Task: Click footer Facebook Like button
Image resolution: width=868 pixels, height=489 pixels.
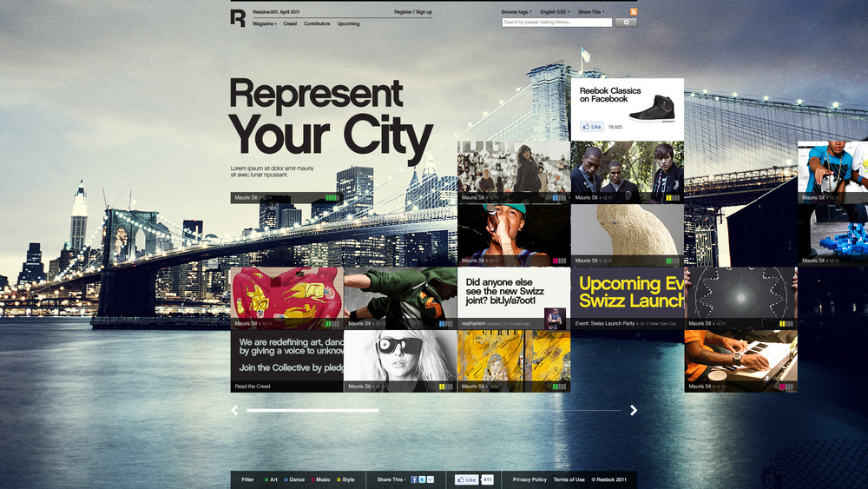Action: click(467, 479)
